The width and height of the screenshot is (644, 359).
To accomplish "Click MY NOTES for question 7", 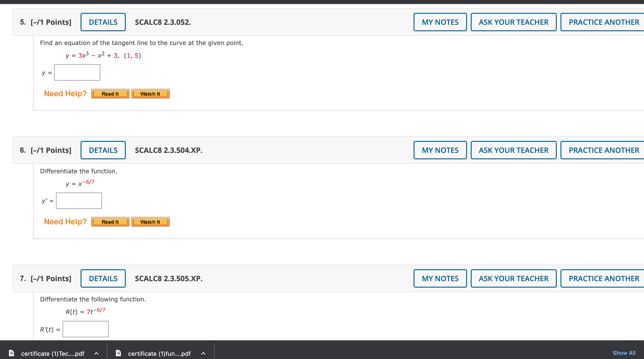I will click(440, 278).
